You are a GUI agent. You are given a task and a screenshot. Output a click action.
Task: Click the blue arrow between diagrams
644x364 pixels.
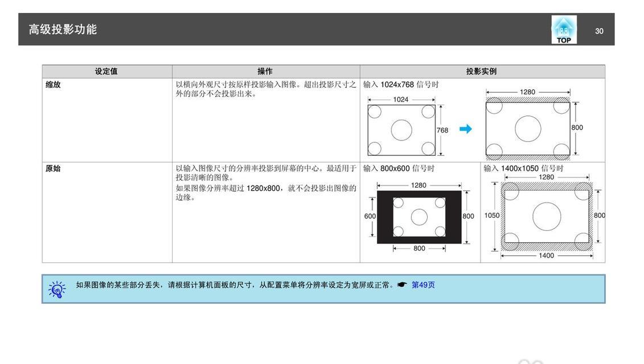coord(466,129)
